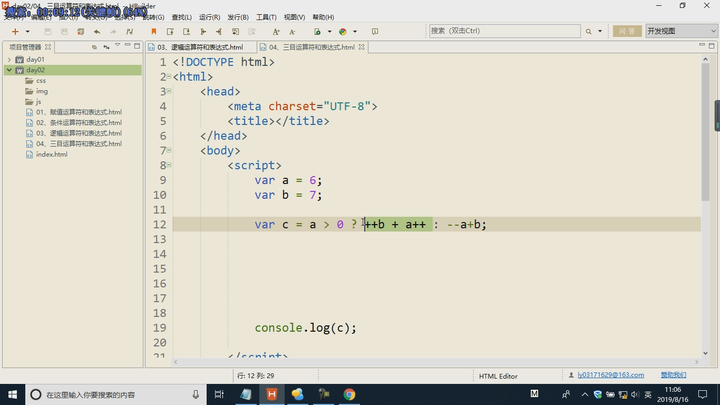
Task: Open the 开发视图 view combo box
Action: tap(681, 31)
